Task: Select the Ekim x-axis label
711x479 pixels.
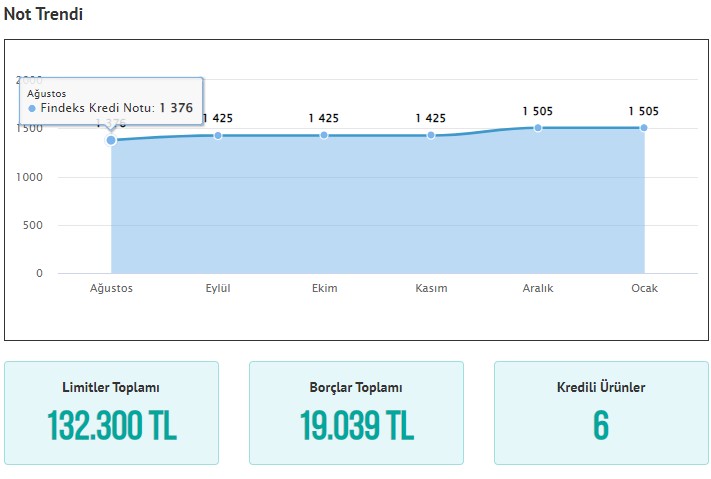Action: 324,289
